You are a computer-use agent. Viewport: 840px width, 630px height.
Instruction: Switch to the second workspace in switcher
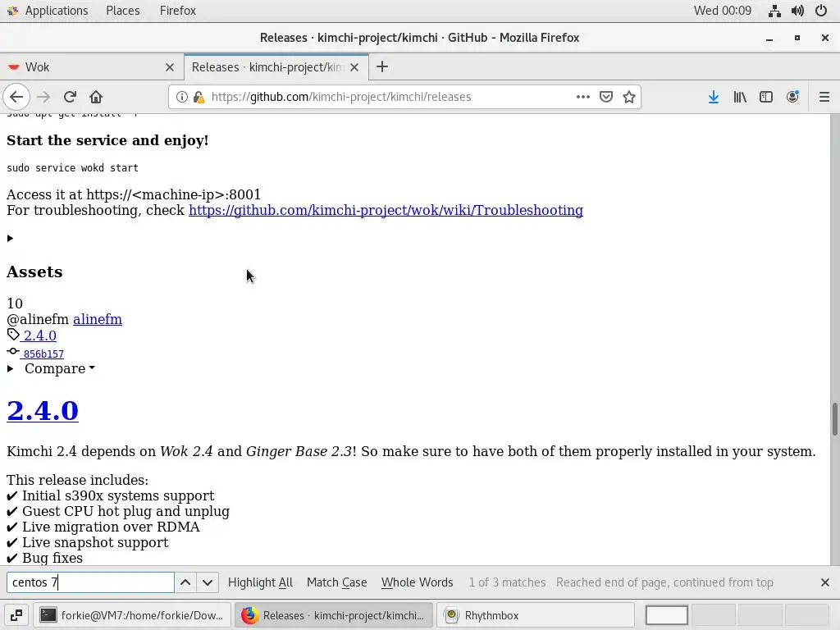tap(713, 615)
